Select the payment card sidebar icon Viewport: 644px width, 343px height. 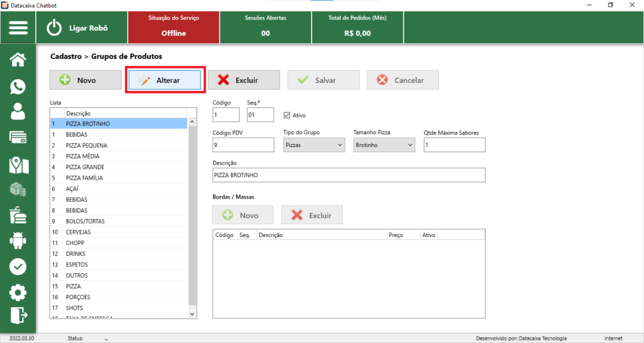(18, 138)
